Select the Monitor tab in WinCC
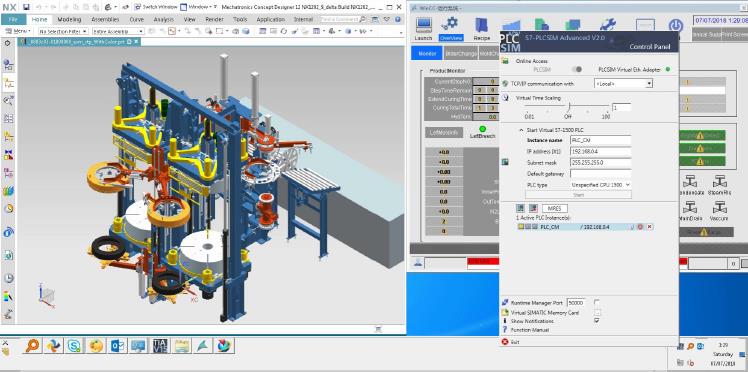 point(426,53)
